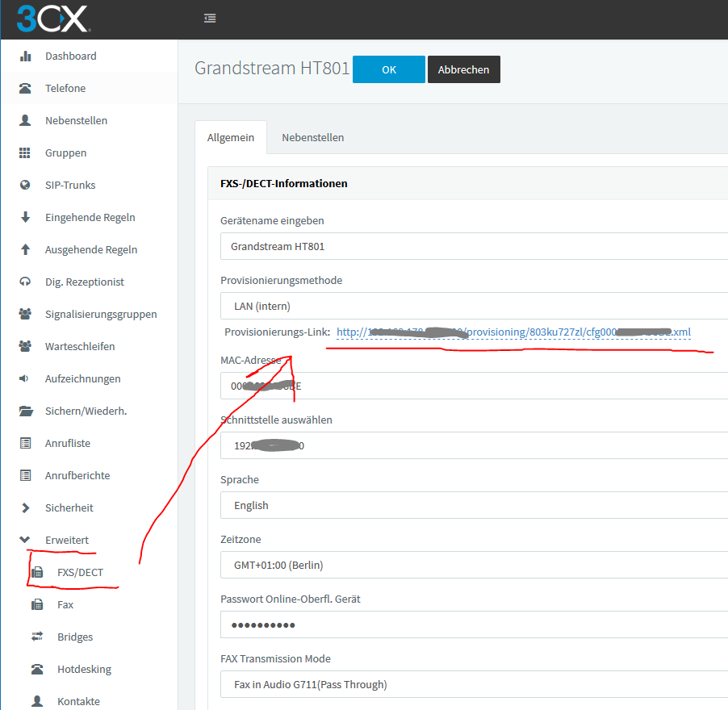Screen dimensions: 728x710
Task: Select Gruppen in the sidebar
Action: point(66,152)
